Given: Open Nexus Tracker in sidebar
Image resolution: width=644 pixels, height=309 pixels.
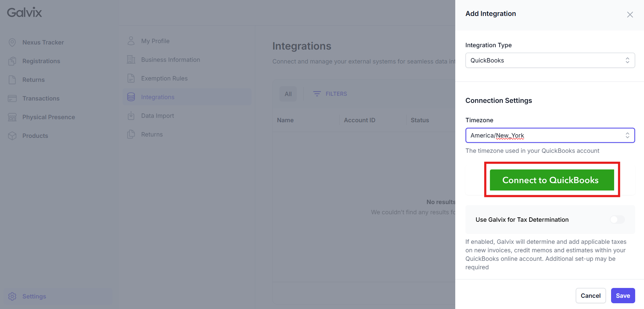Looking at the screenshot, I should tap(43, 42).
